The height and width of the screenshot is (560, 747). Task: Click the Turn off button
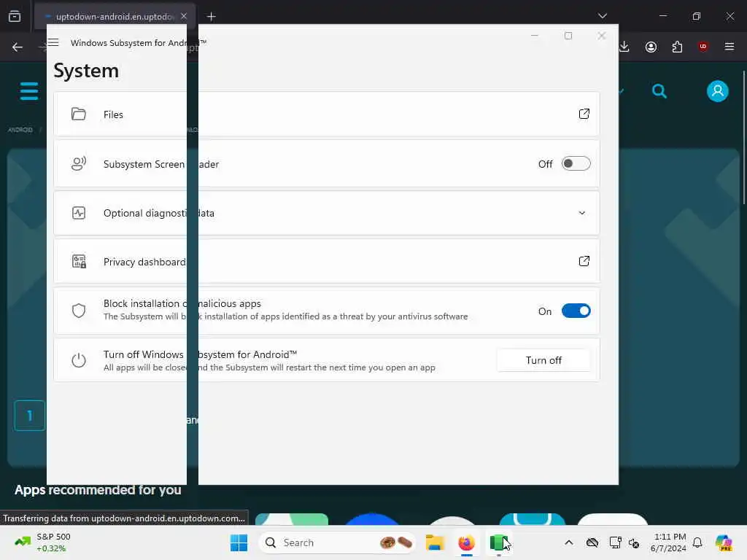click(543, 360)
